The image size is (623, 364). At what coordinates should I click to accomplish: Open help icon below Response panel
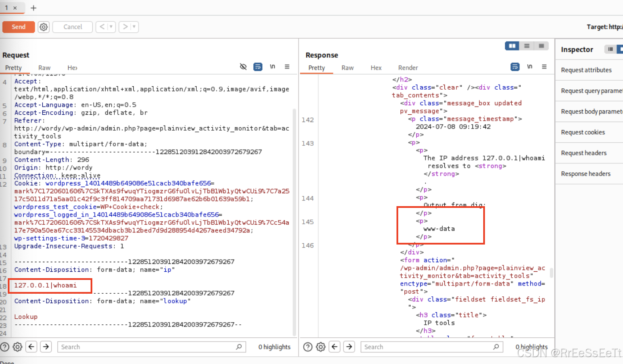(308, 347)
